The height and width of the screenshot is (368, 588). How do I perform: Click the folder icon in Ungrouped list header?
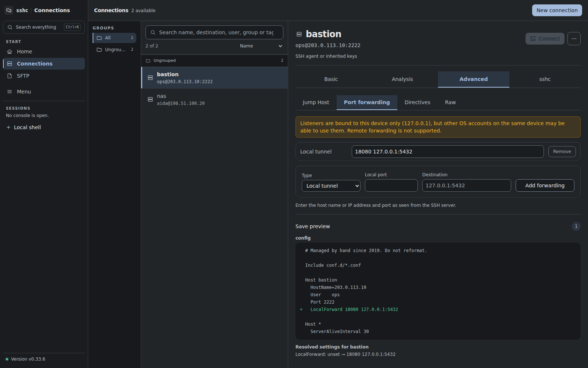(x=148, y=61)
